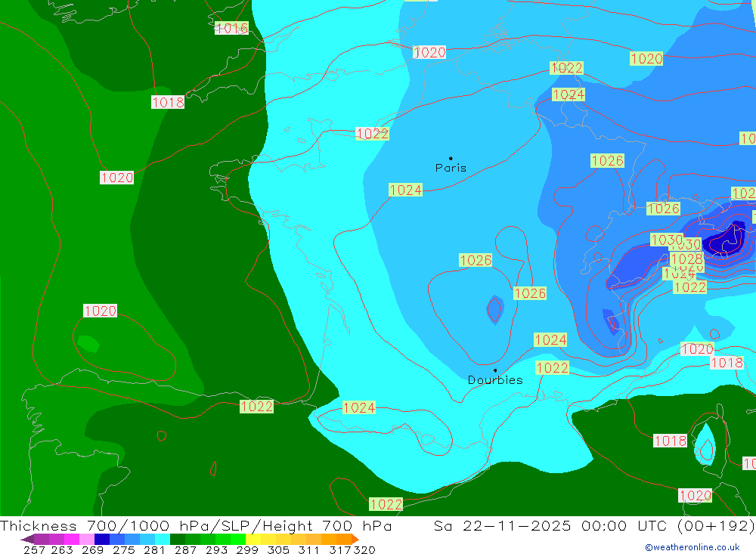Click the Dourbies city label
756x554 pixels.
point(495,380)
